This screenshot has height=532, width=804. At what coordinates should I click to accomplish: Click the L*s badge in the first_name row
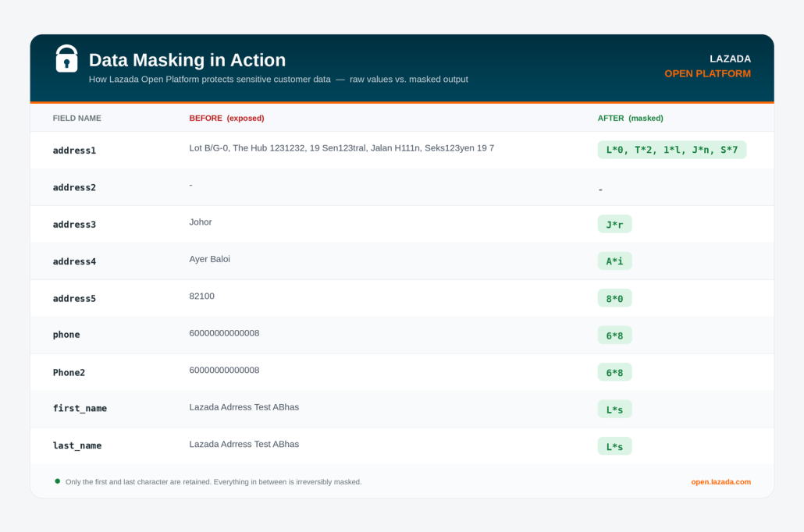coord(615,410)
